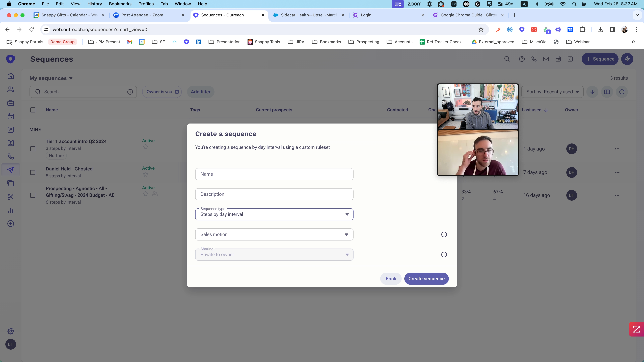Click the Create sequence button
The height and width of the screenshot is (362, 644).
[426, 279]
